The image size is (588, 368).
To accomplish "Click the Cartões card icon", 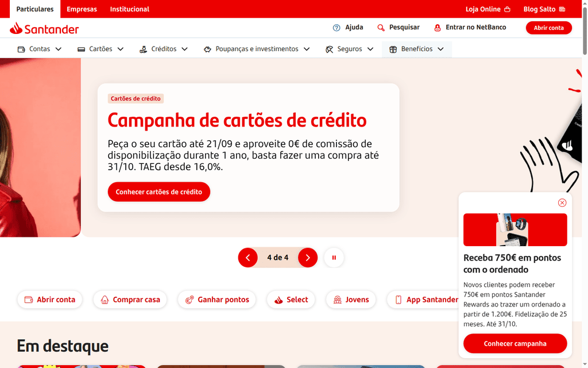I will pyautogui.click(x=81, y=49).
